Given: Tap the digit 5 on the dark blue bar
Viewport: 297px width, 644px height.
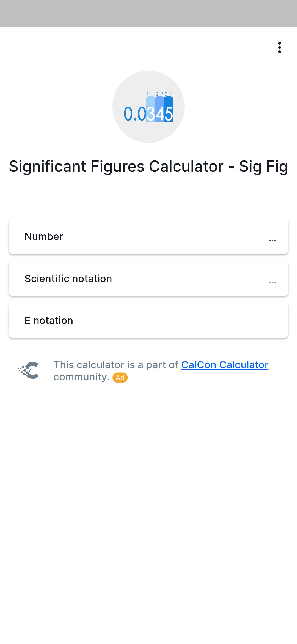Looking at the screenshot, I should (169, 113).
